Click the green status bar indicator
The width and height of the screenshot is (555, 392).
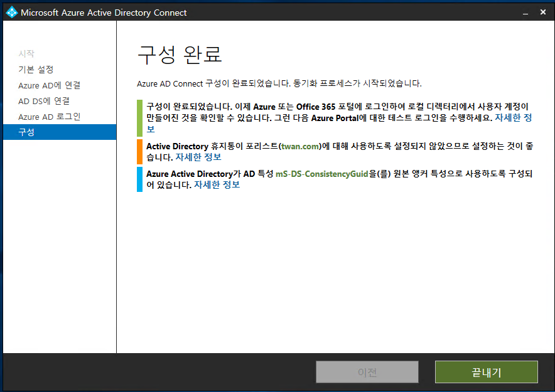click(139, 118)
